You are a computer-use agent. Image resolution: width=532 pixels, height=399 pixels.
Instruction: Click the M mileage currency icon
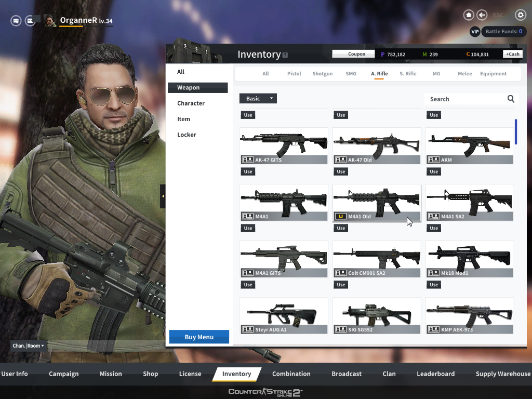tap(424, 54)
